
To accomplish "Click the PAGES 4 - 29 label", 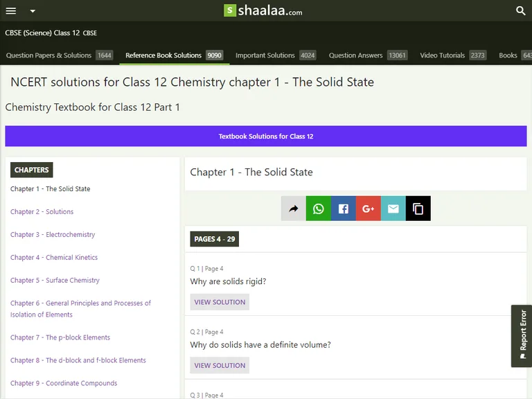I will (215, 239).
